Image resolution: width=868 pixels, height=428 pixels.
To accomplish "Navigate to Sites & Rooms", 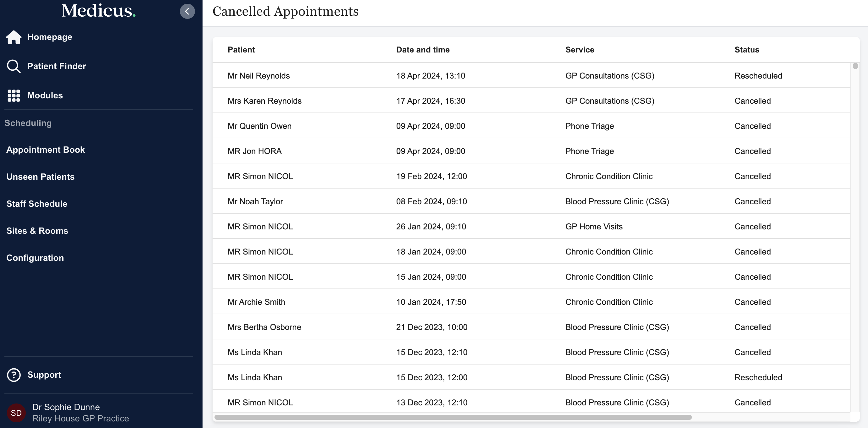I will (37, 231).
